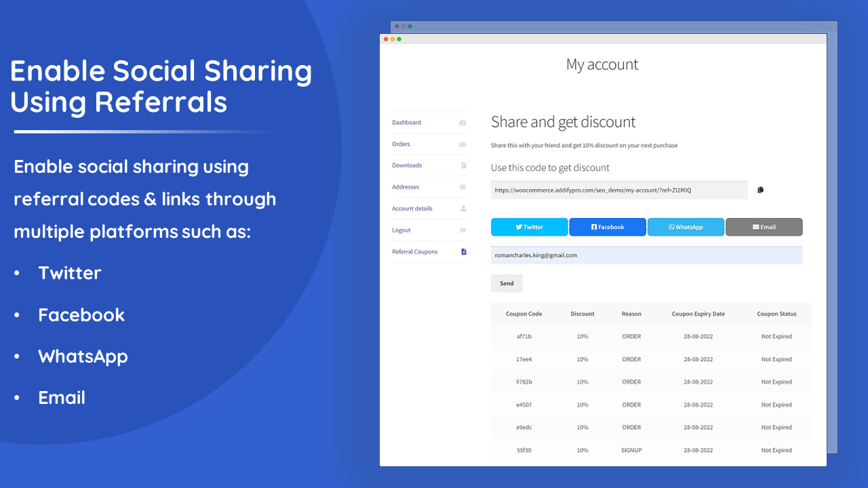Click the Addresses home icon
Image resolution: width=868 pixels, height=488 pixels.
[x=462, y=187]
